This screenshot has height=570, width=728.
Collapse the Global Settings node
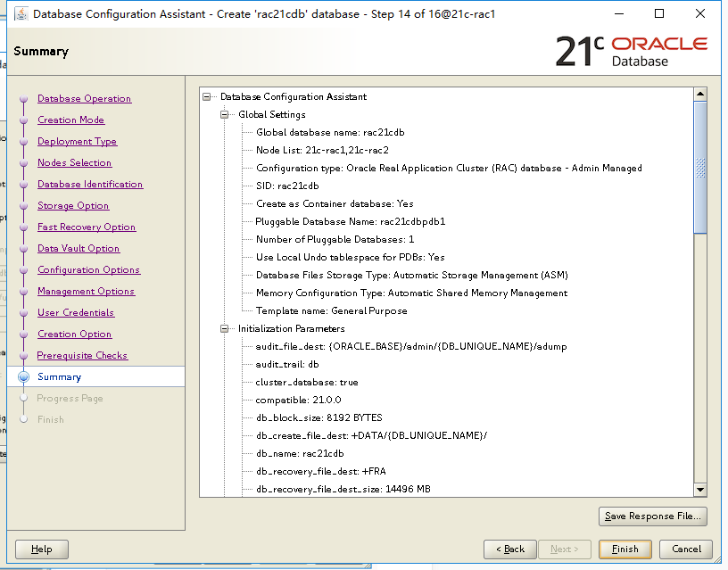click(x=224, y=115)
